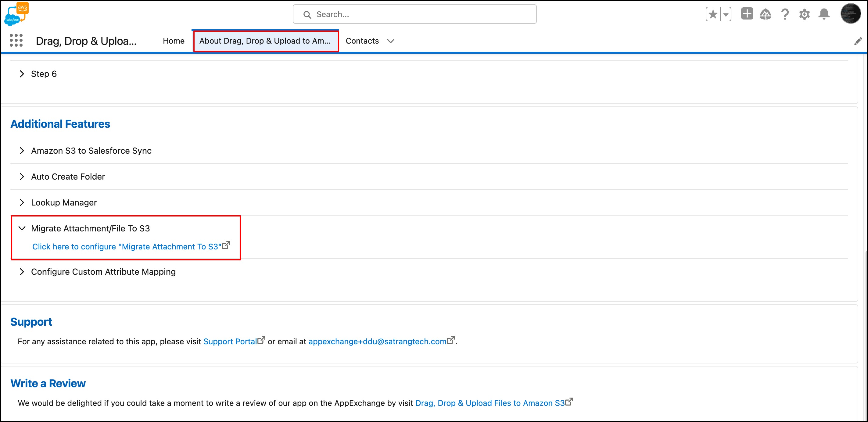The image size is (868, 422).
Task: Switch to the Home tab
Action: click(x=174, y=41)
